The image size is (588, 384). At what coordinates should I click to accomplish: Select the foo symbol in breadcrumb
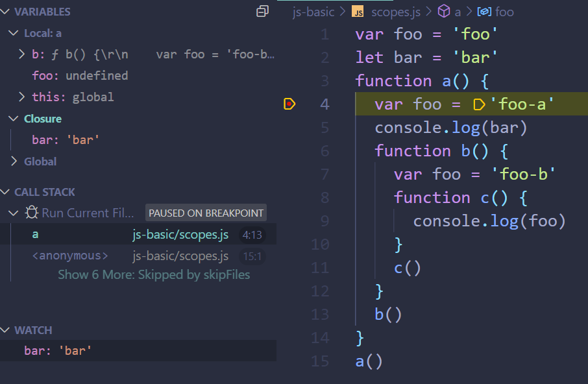click(x=504, y=12)
